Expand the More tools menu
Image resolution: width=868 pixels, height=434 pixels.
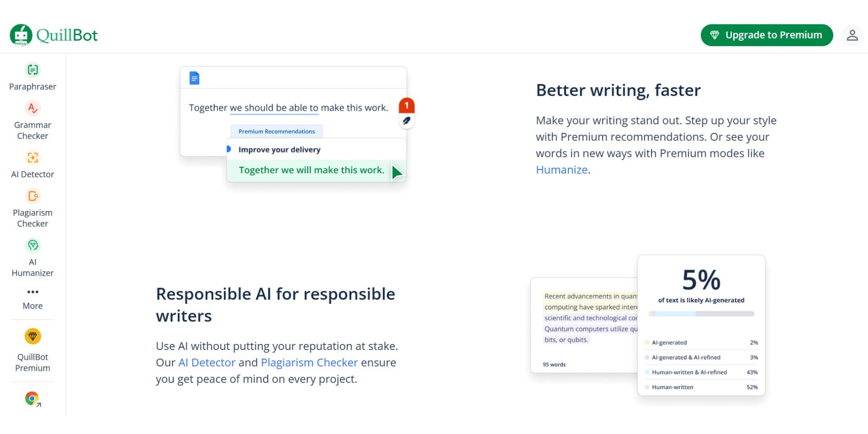click(33, 298)
